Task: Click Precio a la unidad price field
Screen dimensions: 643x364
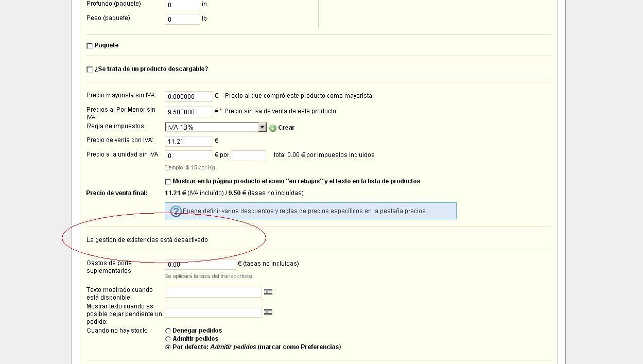Action: 189,155
